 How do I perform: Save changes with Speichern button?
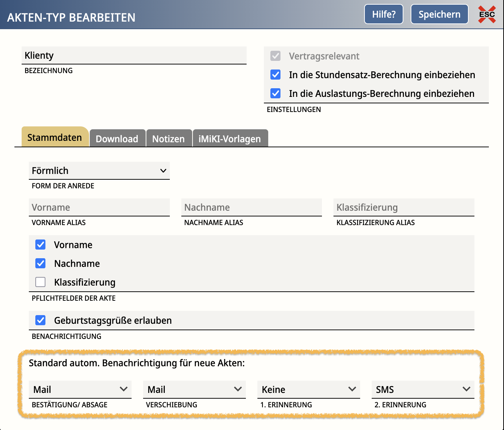439,14
